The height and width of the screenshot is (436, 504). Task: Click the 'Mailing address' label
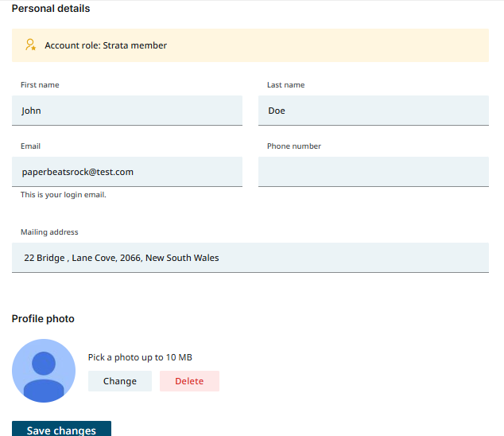pos(49,232)
